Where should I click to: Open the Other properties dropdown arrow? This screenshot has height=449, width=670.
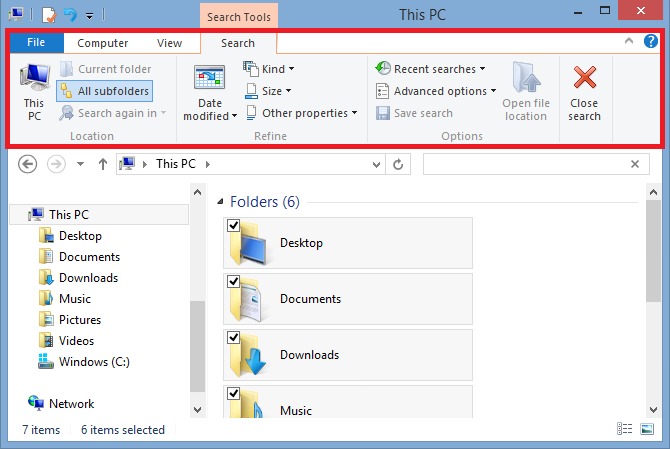coord(354,113)
